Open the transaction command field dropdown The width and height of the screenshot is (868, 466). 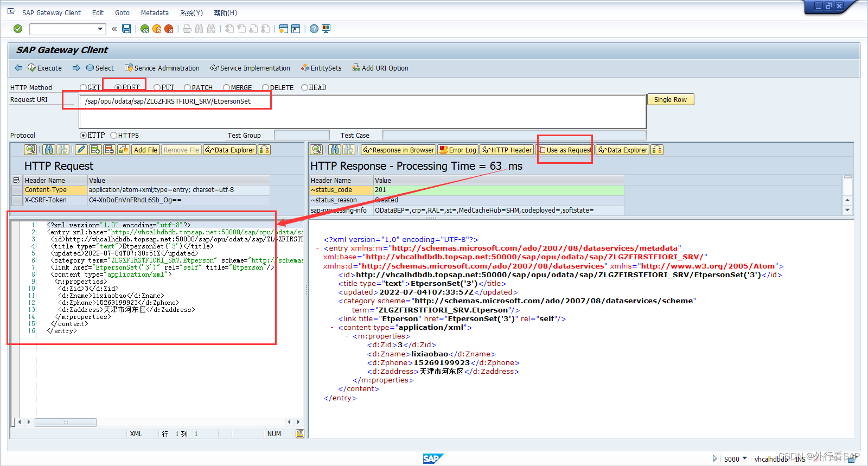coord(100,29)
